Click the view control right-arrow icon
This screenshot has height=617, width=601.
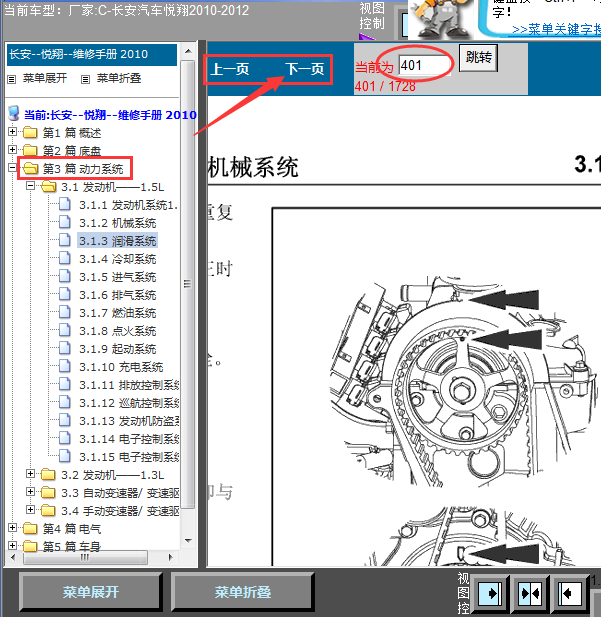490,593
